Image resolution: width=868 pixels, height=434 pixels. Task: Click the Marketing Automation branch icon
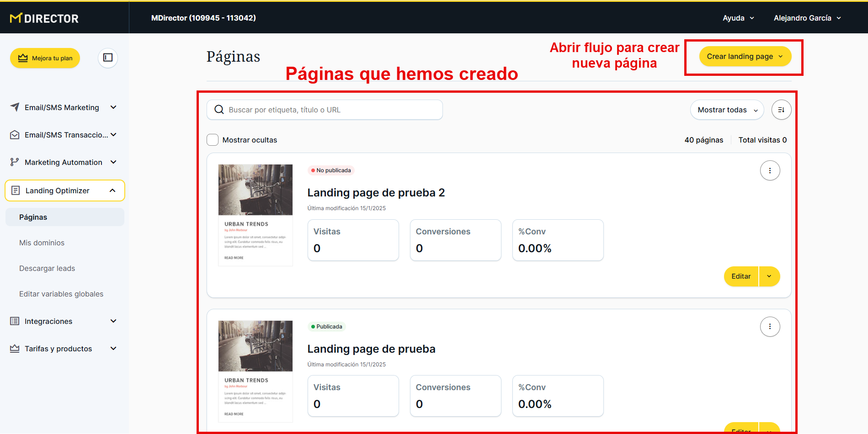15,162
